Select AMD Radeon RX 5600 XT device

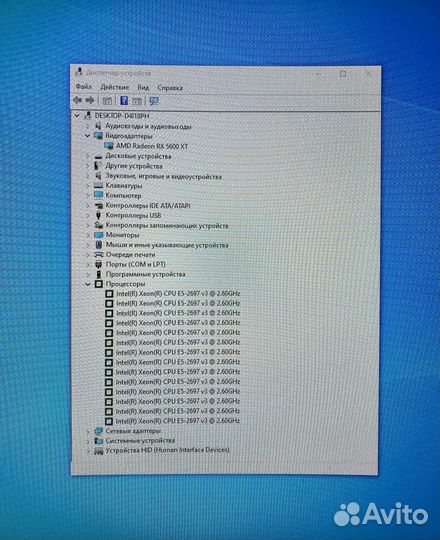point(152,146)
